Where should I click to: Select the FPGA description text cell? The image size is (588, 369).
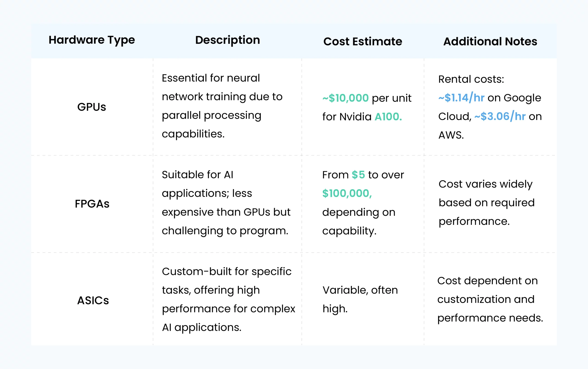[226, 203]
